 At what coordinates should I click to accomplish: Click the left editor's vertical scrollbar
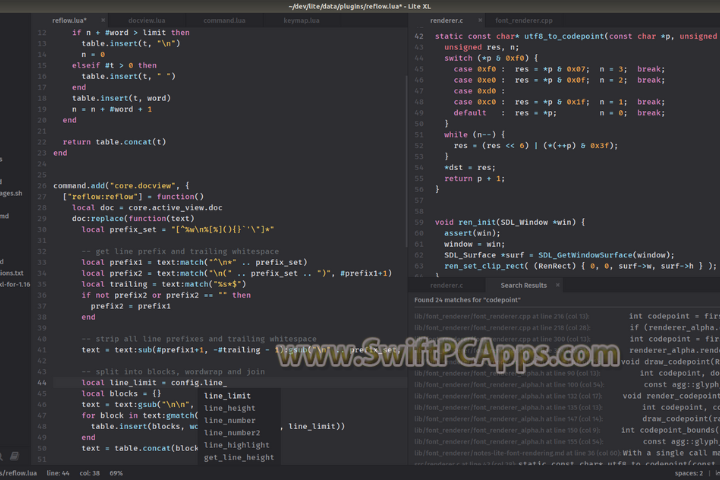click(x=406, y=161)
